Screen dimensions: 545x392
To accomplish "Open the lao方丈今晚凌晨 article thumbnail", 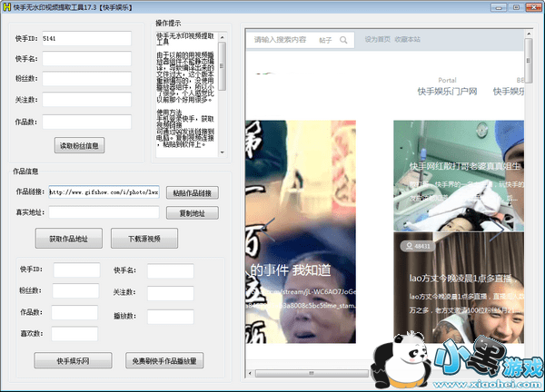I will point(459,288).
